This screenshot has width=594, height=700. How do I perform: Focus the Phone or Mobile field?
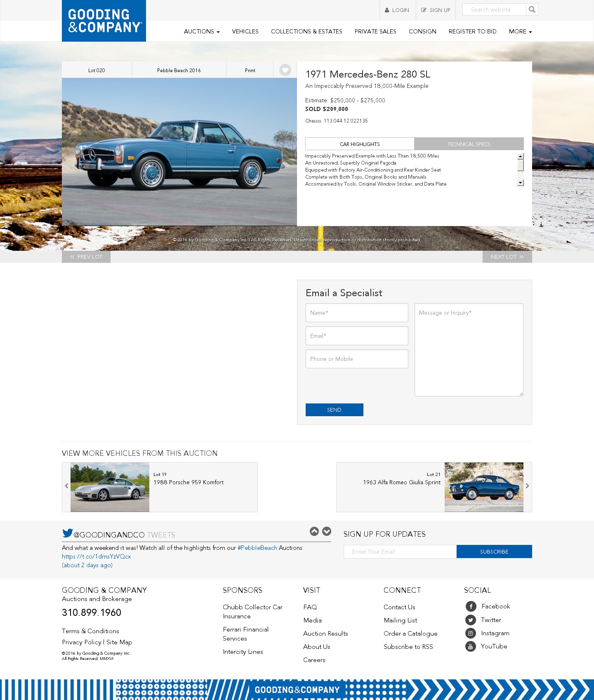point(357,359)
